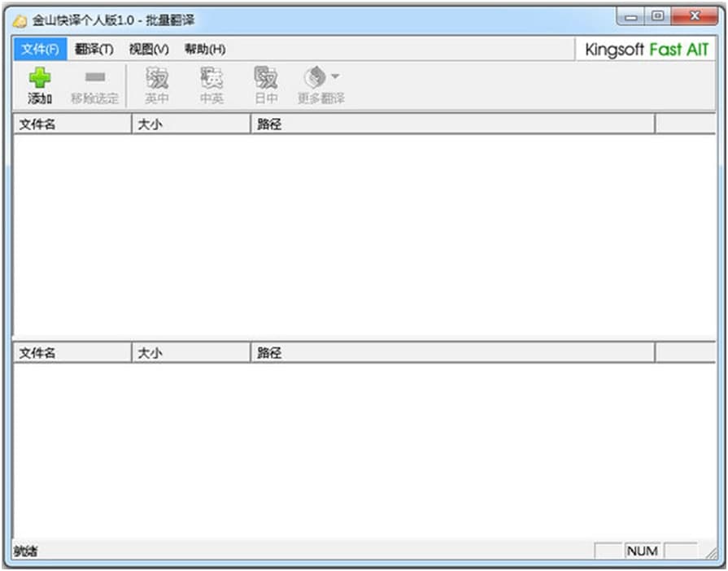Close the 金山快译 batch translate window
Screen dimensions: 728x571
pos(695,16)
